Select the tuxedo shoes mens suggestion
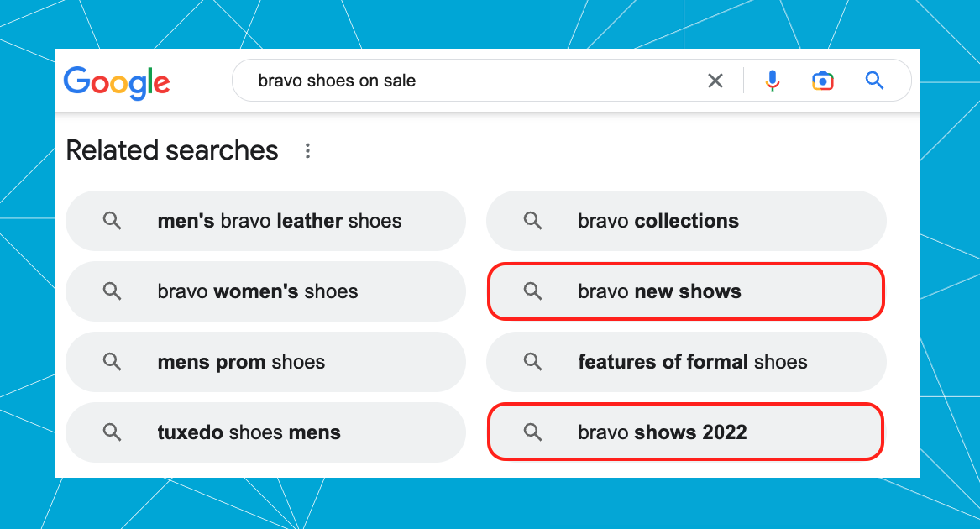This screenshot has height=529, width=980. coord(265,432)
